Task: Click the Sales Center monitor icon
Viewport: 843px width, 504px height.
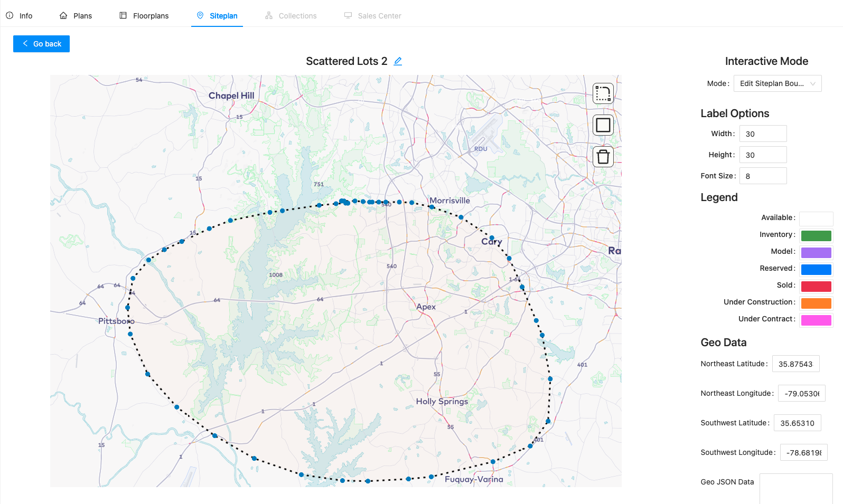Action: point(348,16)
